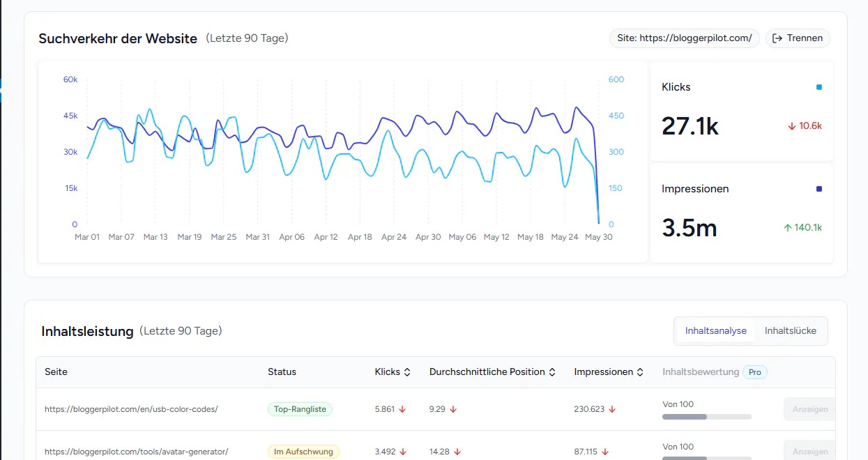Click the Pro badge next to Inhaltsbewertung

pyautogui.click(x=754, y=372)
